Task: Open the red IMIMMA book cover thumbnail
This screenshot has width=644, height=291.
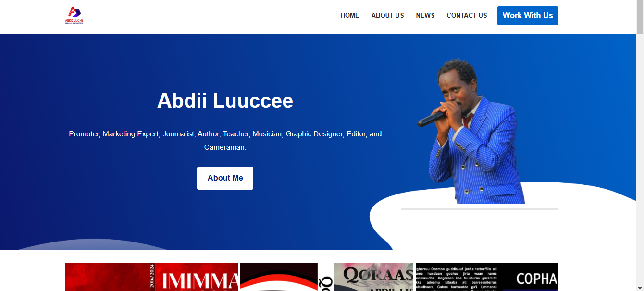Action: pyautogui.click(x=152, y=277)
